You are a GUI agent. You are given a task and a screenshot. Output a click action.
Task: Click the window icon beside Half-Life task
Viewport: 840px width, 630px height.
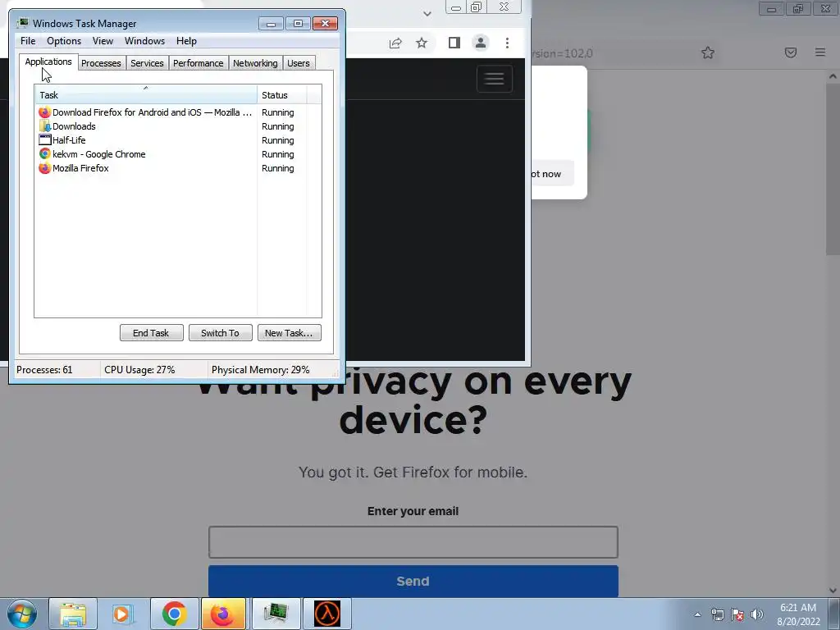point(45,140)
